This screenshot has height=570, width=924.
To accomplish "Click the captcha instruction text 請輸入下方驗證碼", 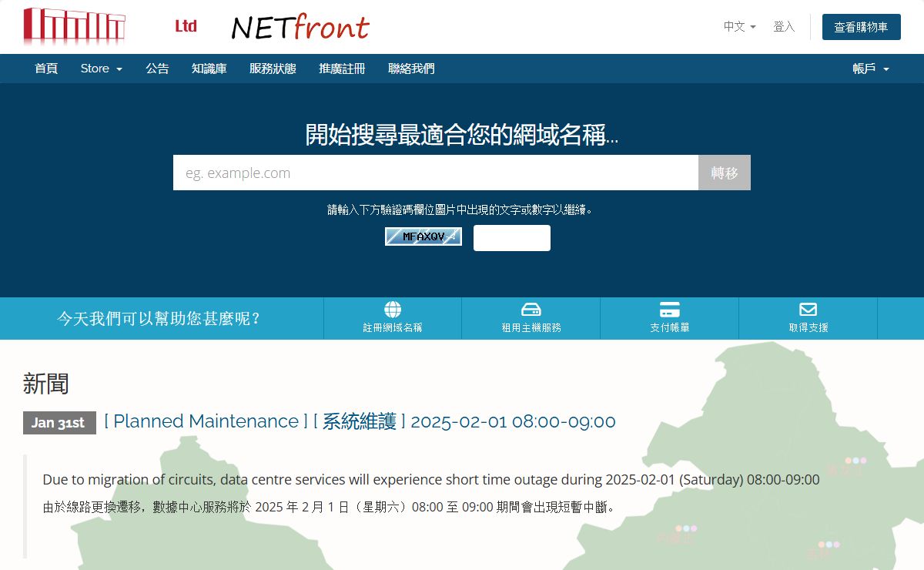I will point(462,210).
